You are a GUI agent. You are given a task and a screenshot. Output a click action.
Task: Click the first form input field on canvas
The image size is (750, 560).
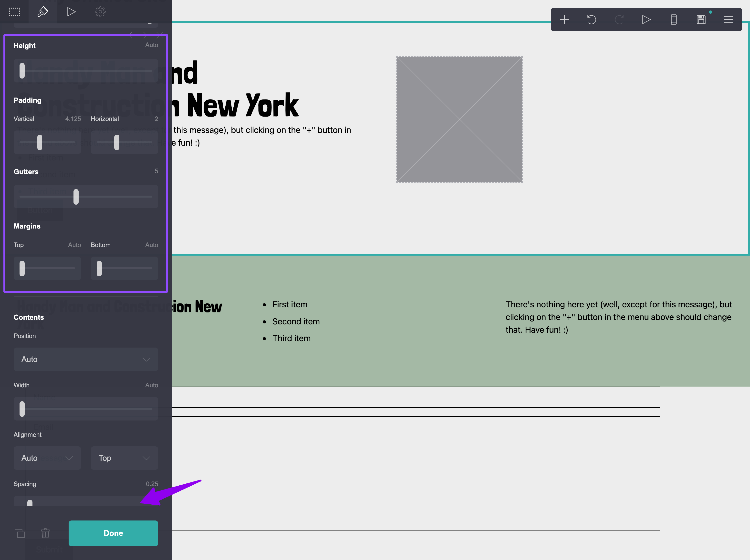coord(416,397)
